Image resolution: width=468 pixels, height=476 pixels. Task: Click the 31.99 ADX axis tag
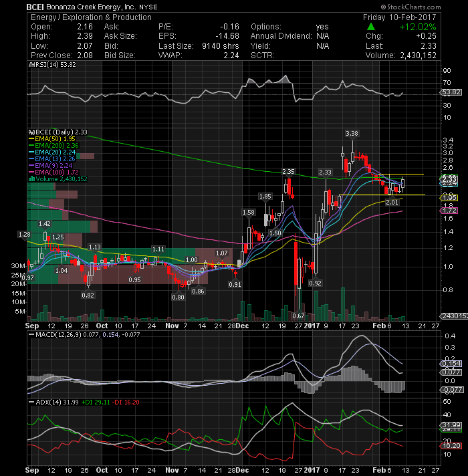click(x=451, y=425)
